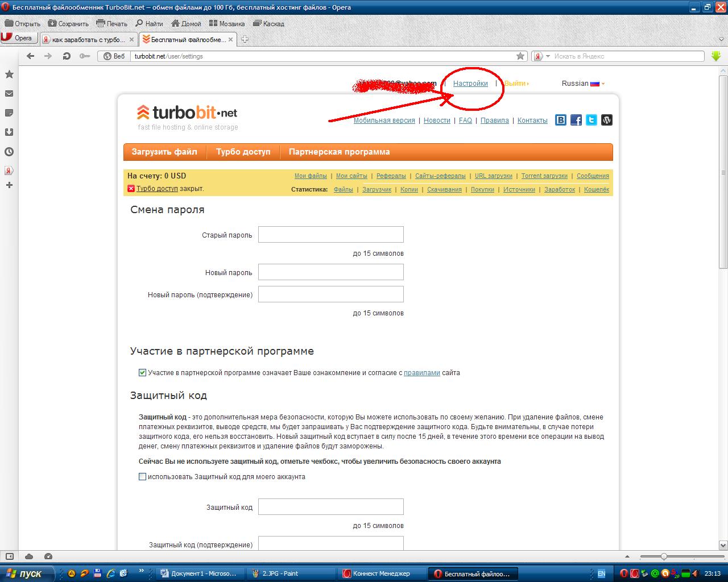Open the Контакты link
The height and width of the screenshot is (582, 728).
tap(532, 120)
